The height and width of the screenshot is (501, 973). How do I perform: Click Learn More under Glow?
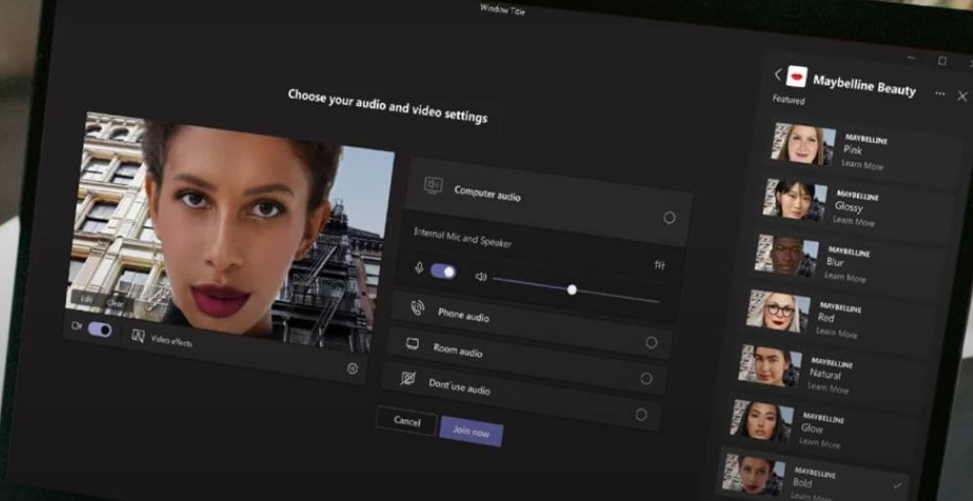coord(820,443)
